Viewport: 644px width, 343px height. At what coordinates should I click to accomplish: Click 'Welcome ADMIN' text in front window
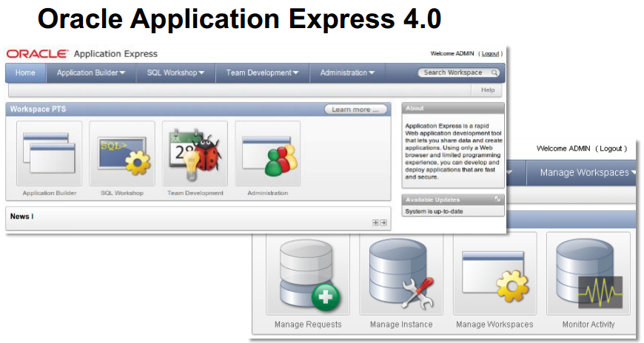tap(452, 54)
